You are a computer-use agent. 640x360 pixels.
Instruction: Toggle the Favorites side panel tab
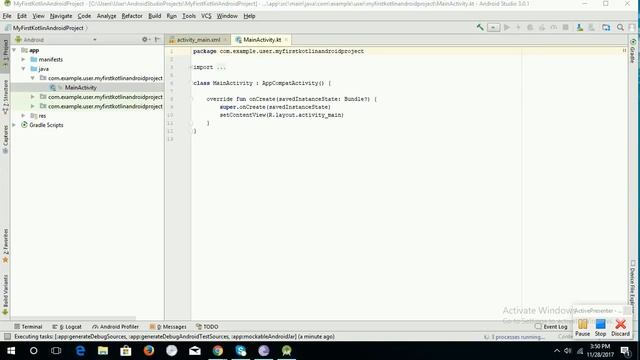point(5,246)
